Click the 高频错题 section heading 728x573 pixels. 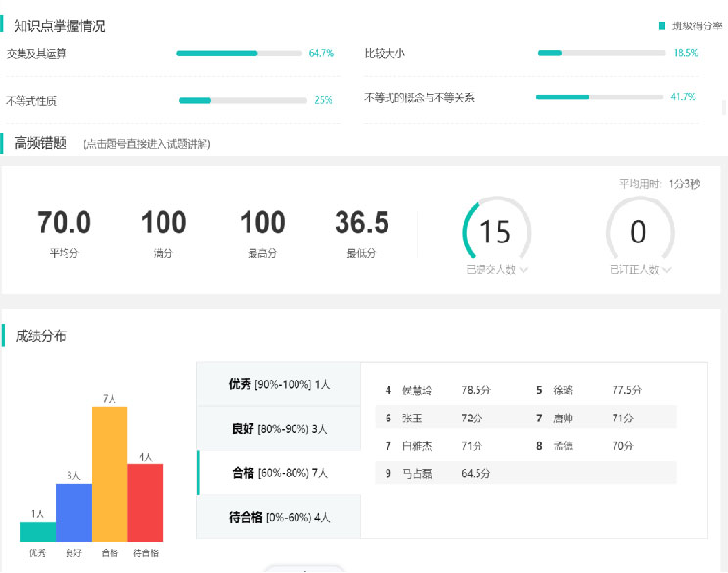(40, 143)
